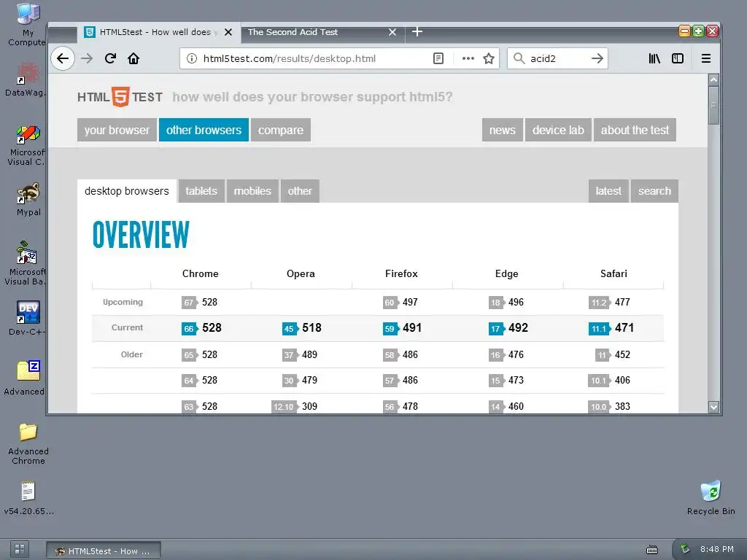Open 'about the test' page
747x560 pixels.
tap(635, 130)
